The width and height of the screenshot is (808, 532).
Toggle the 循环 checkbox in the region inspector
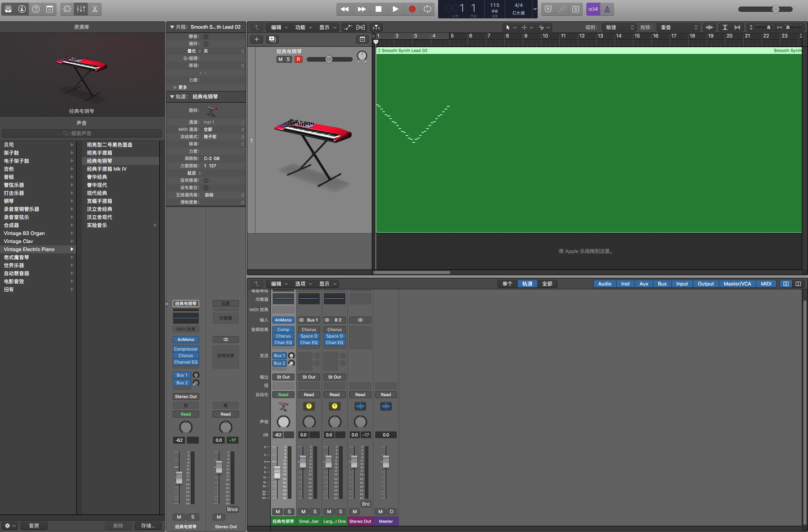206,44
